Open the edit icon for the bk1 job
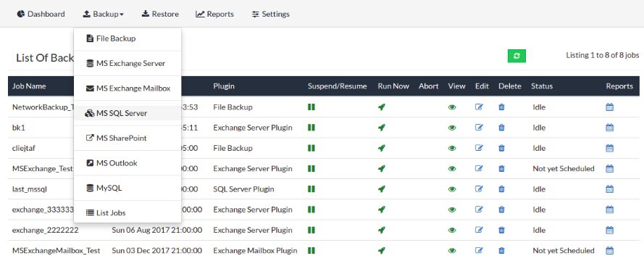The width and height of the screenshot is (644, 269). pos(479,128)
